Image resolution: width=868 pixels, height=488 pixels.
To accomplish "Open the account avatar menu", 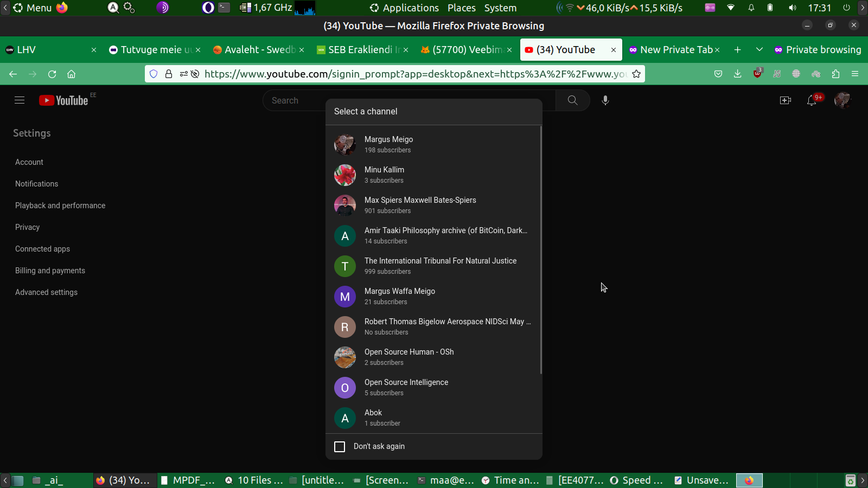I will pos(842,100).
